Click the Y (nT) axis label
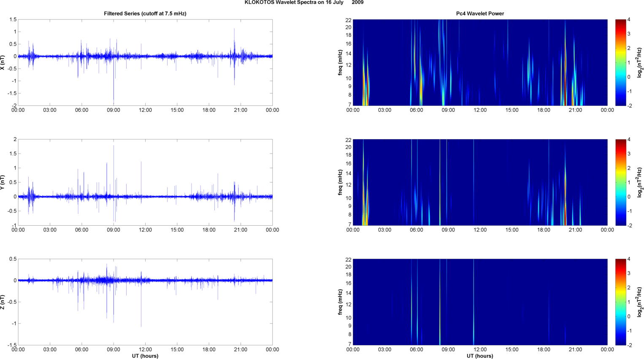The height and width of the screenshot is (359, 644). pyautogui.click(x=3, y=182)
